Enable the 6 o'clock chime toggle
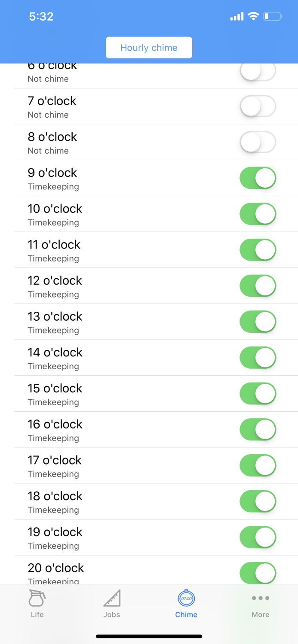This screenshot has height=644, width=298. (x=257, y=70)
